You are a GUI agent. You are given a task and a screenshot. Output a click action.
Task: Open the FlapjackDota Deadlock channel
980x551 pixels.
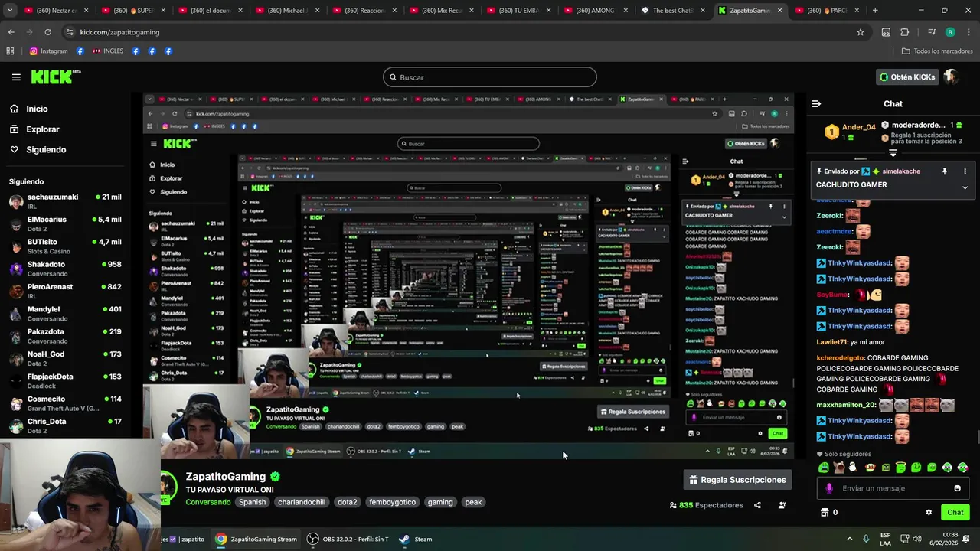[65, 381]
